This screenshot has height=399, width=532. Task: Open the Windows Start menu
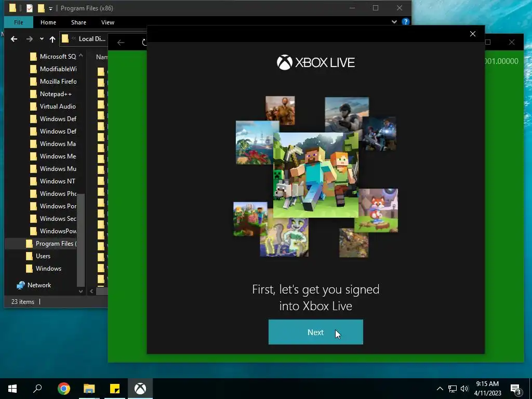pos(12,389)
